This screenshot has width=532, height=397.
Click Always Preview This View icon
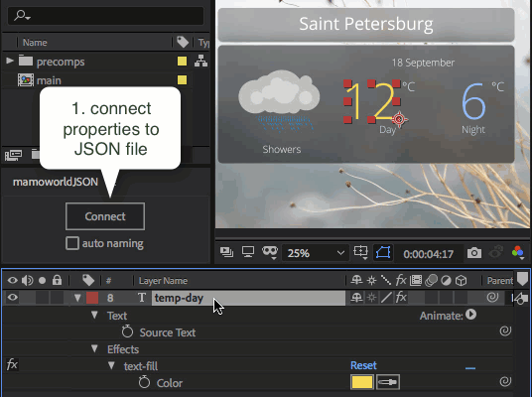(226, 252)
